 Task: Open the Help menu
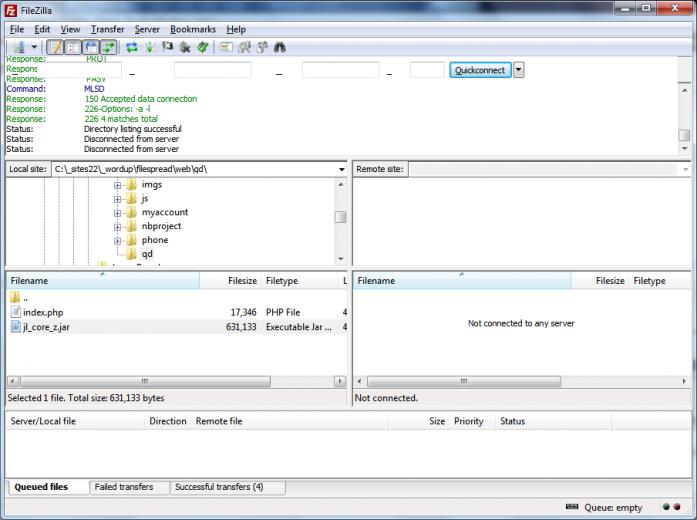[236, 29]
